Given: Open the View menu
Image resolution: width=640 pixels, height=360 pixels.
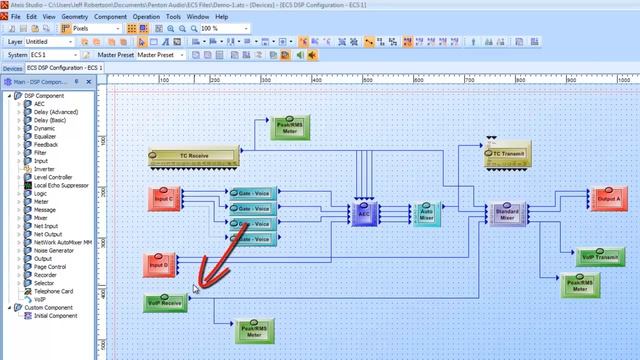Looking at the screenshot, I should [49, 17].
